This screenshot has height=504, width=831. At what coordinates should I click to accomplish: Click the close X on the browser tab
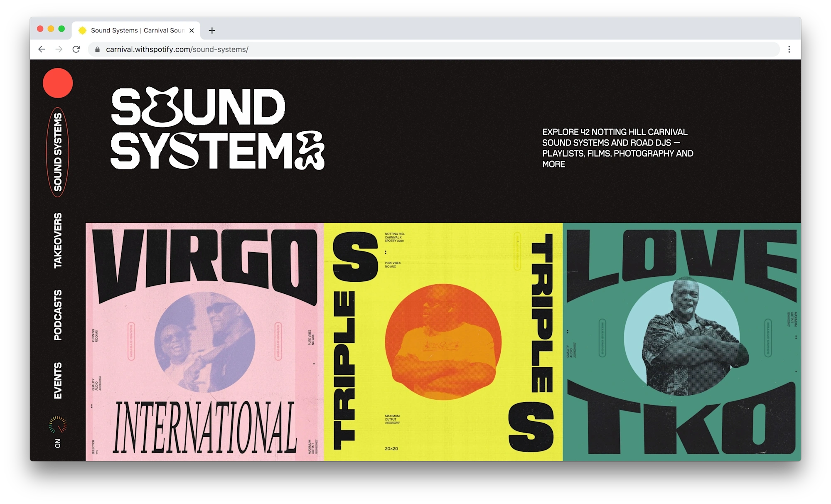(x=192, y=30)
